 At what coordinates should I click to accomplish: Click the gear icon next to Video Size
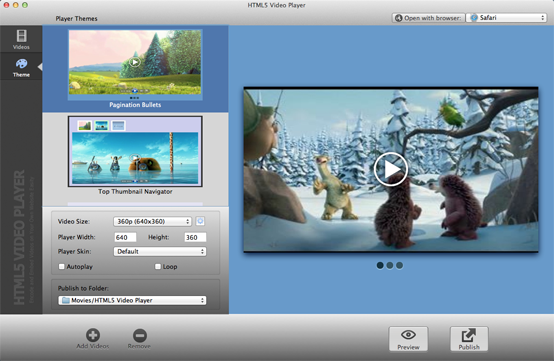coord(200,221)
